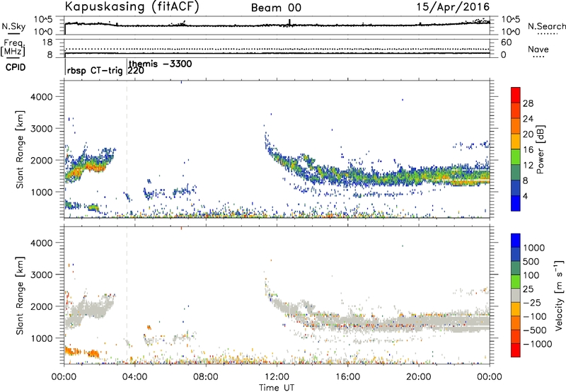This screenshot has height=392, width=566.
Task: Click the date '15/Apr/2016'
Action: click(453, 7)
